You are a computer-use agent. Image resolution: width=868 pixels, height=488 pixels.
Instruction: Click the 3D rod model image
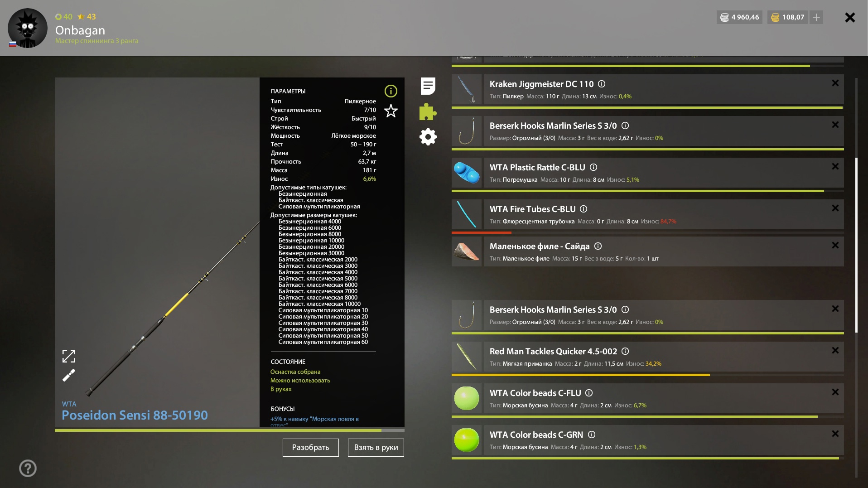coord(172,308)
